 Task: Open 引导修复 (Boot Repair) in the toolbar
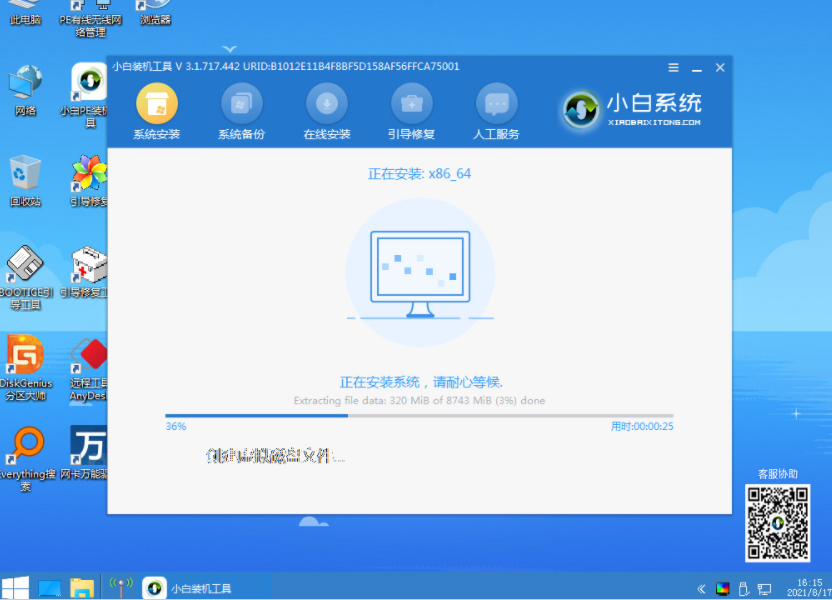coord(411,108)
